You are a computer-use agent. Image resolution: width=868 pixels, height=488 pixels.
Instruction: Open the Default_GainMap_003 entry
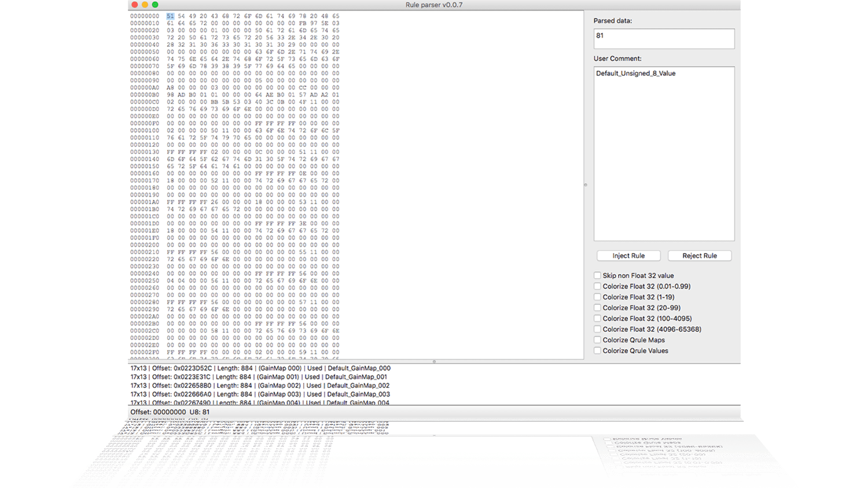pos(260,394)
